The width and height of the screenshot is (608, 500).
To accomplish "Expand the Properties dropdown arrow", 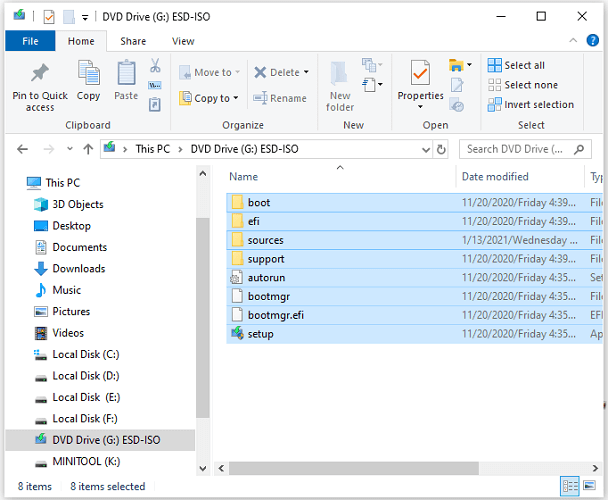I will coord(420,107).
